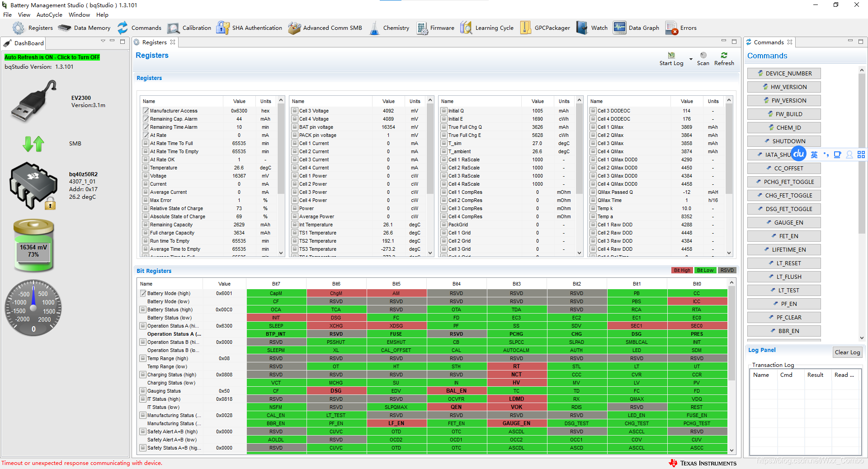Select the DashBoard tab
The image size is (868, 469).
pos(24,43)
